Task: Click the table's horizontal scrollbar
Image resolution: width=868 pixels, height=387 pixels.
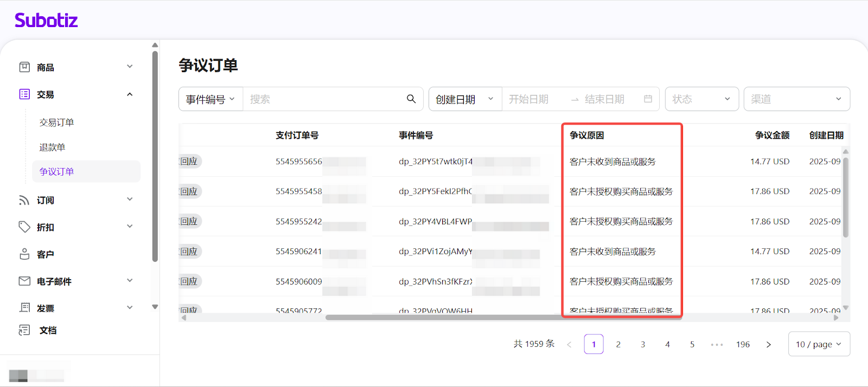Action: point(488,318)
